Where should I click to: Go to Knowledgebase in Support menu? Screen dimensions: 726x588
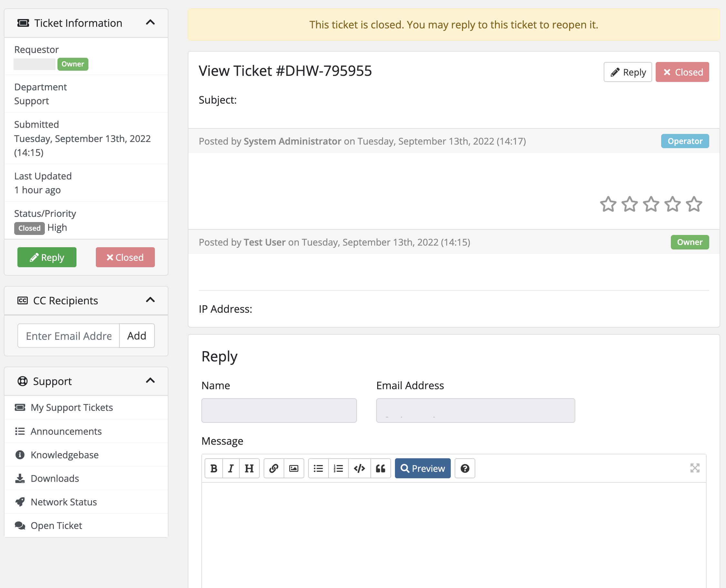click(x=64, y=455)
